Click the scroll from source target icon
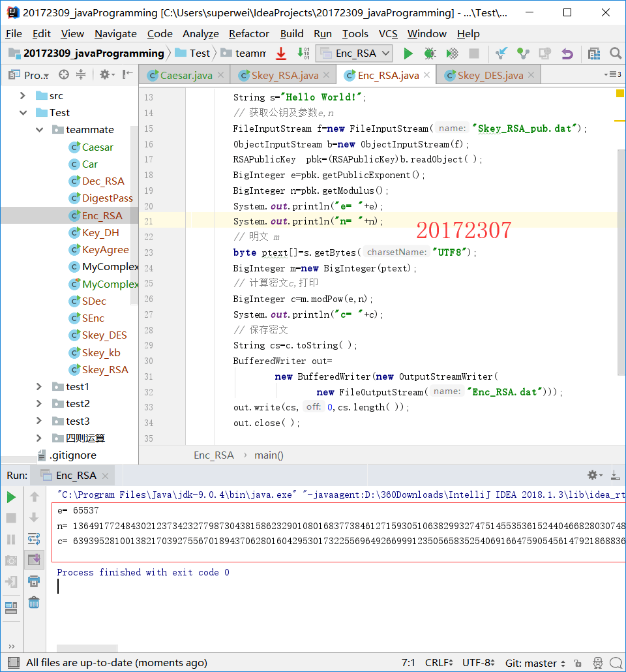626x672 pixels. point(64,75)
